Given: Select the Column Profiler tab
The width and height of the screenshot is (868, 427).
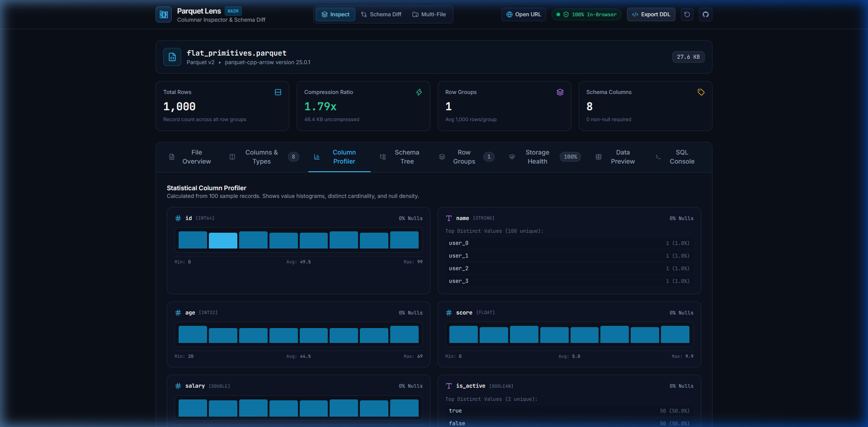Looking at the screenshot, I should [x=340, y=157].
